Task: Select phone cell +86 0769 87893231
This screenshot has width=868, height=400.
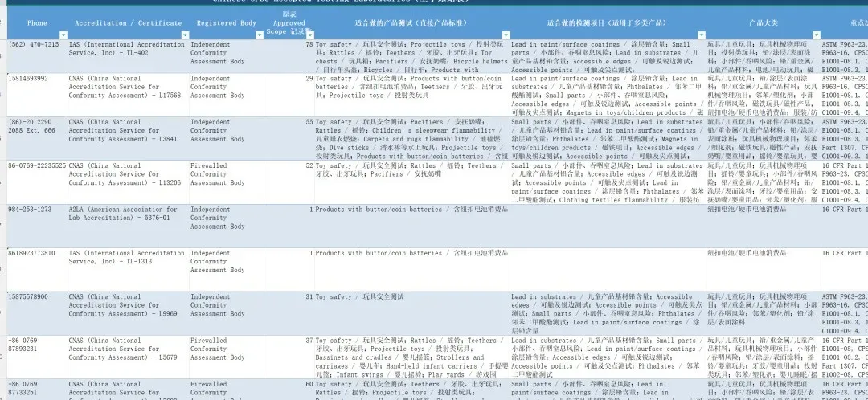Action: [37, 357]
